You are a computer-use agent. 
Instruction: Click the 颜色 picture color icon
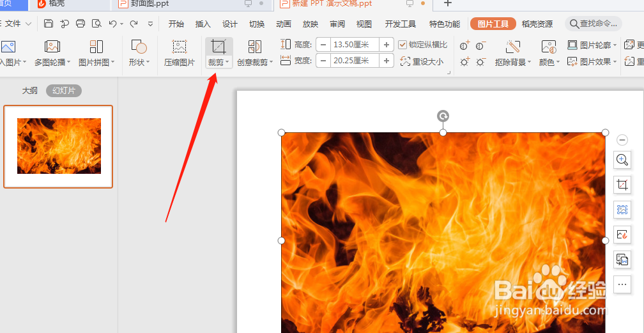pyautogui.click(x=549, y=47)
